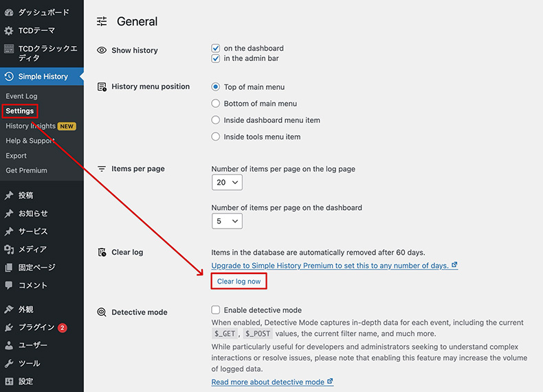Click the コメント speech bubble icon
This screenshot has width=543, height=392.
(9, 286)
